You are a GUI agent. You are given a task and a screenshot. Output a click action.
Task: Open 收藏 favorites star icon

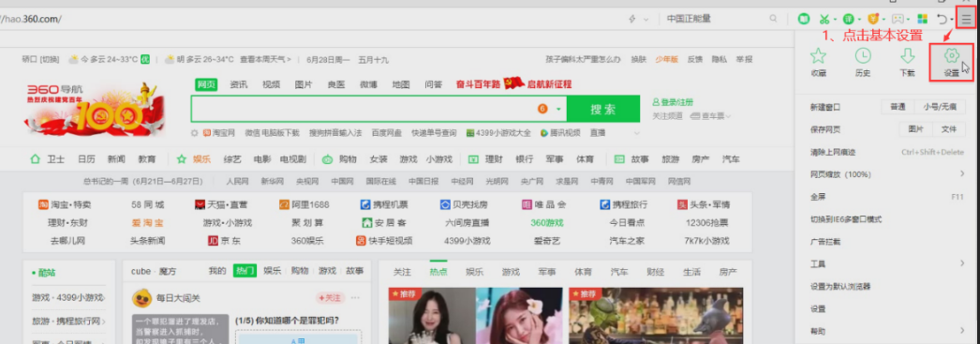(x=818, y=56)
